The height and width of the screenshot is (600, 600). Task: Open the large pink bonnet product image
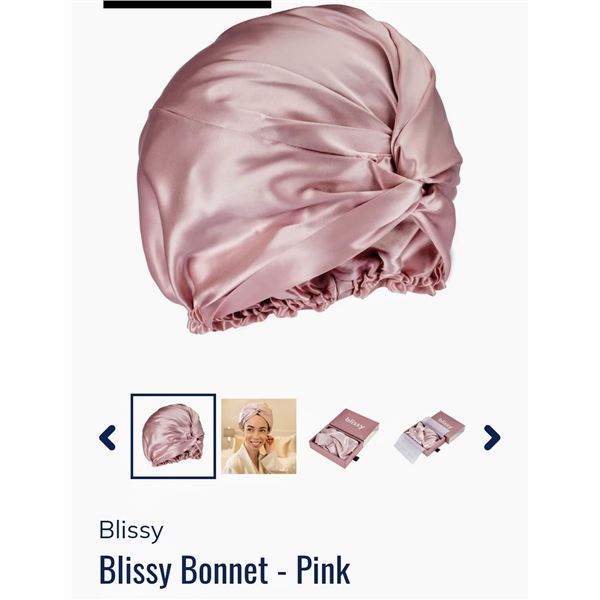click(300, 168)
